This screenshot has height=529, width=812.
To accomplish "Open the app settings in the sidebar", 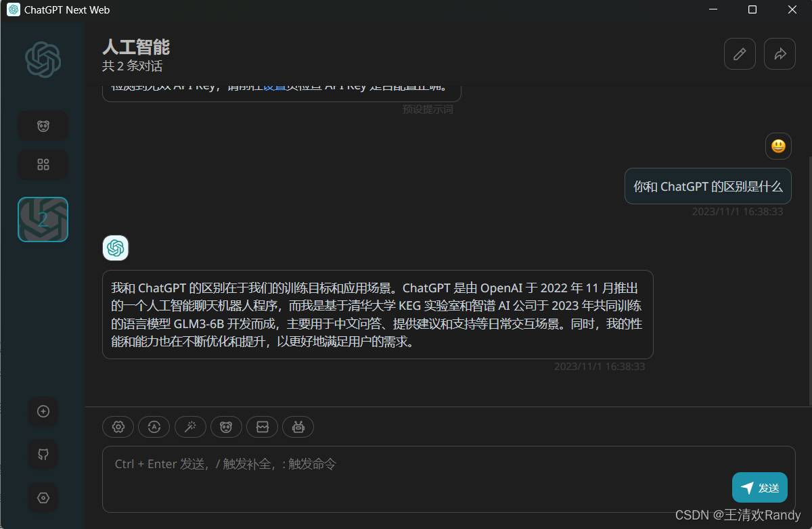I will pos(43,498).
